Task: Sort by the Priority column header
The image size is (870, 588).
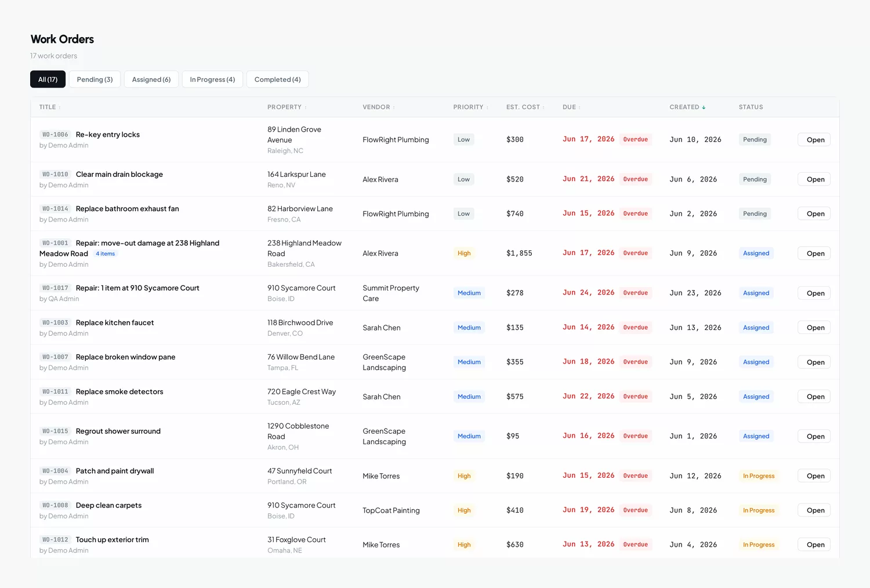Action: click(471, 107)
